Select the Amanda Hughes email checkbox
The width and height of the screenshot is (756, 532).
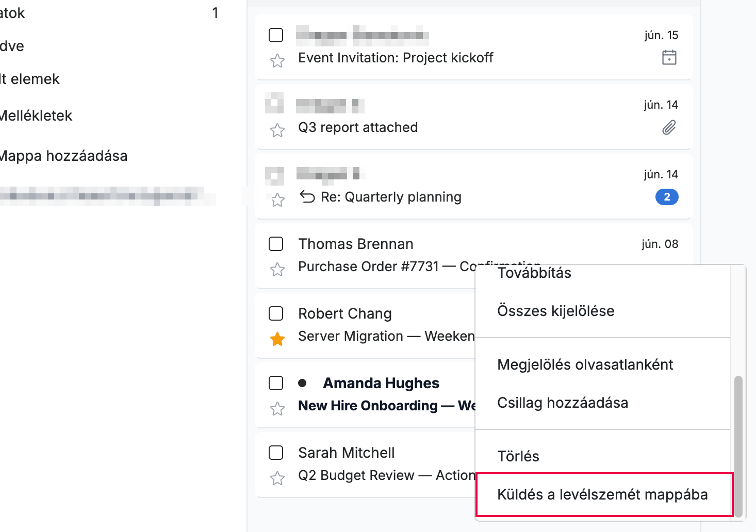tap(276, 383)
